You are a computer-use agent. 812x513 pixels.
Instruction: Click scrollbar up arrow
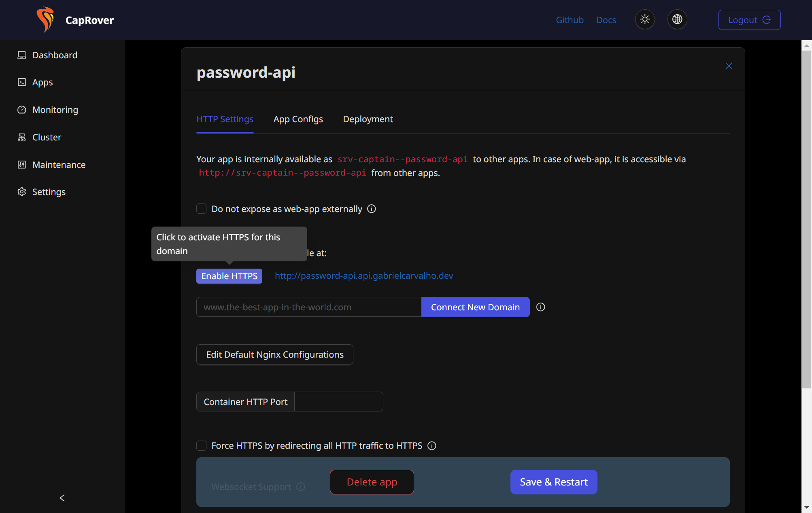pos(806,45)
